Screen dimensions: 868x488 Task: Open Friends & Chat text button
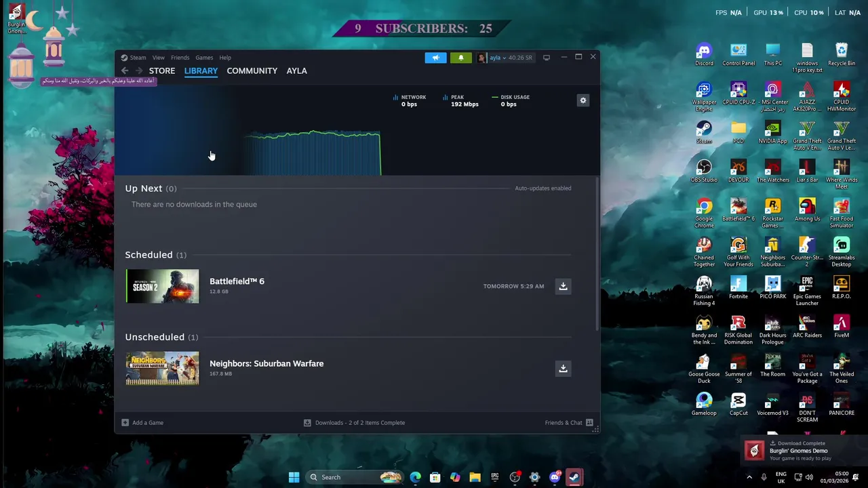[564, 422]
